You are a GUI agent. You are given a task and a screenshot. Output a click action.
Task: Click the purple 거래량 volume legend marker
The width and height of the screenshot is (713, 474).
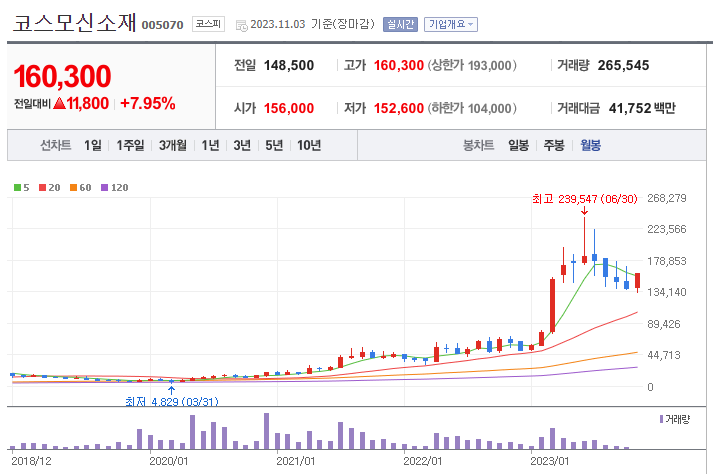click(x=662, y=419)
